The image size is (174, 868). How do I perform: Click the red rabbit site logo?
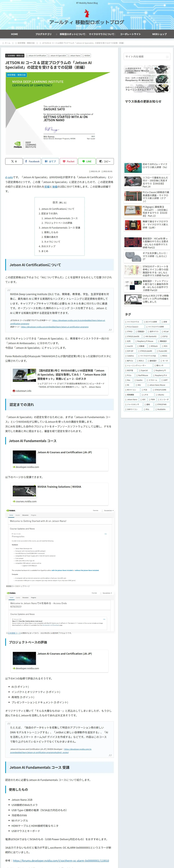[x=87, y=13]
